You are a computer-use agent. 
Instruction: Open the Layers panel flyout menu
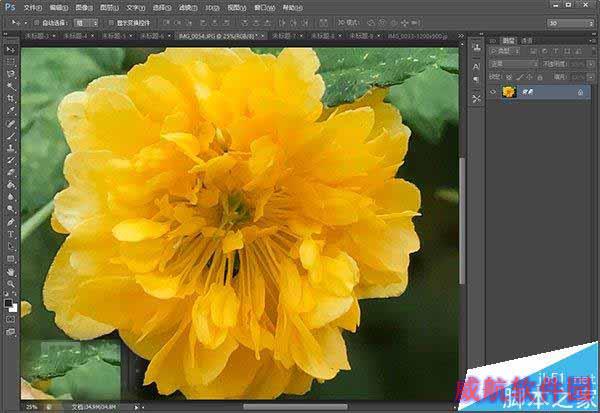point(593,41)
